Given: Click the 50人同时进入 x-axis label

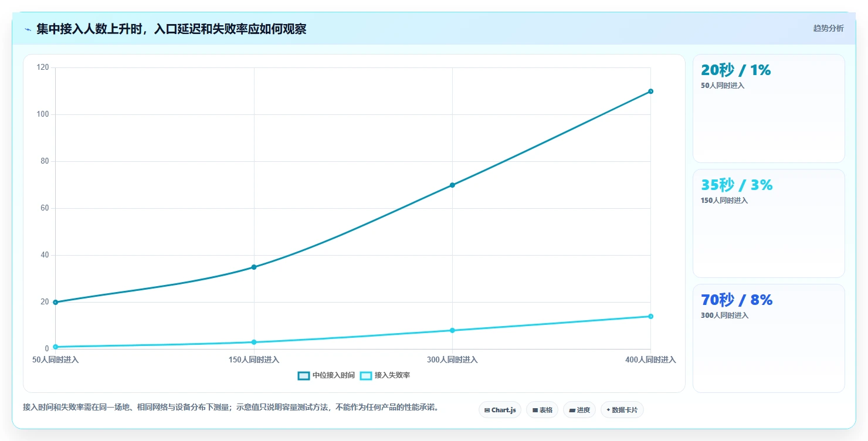Looking at the screenshot, I should pos(56,359).
